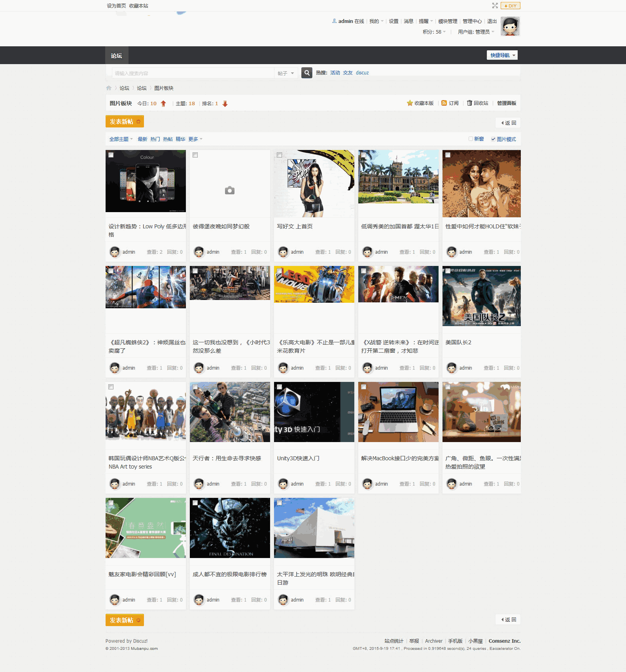The image size is (626, 672).
Task: Toggle the 新窗 checkbox
Action: pyautogui.click(x=471, y=139)
